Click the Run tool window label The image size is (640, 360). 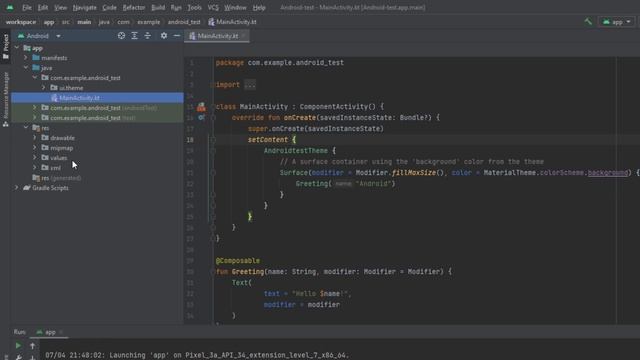[x=19, y=332]
